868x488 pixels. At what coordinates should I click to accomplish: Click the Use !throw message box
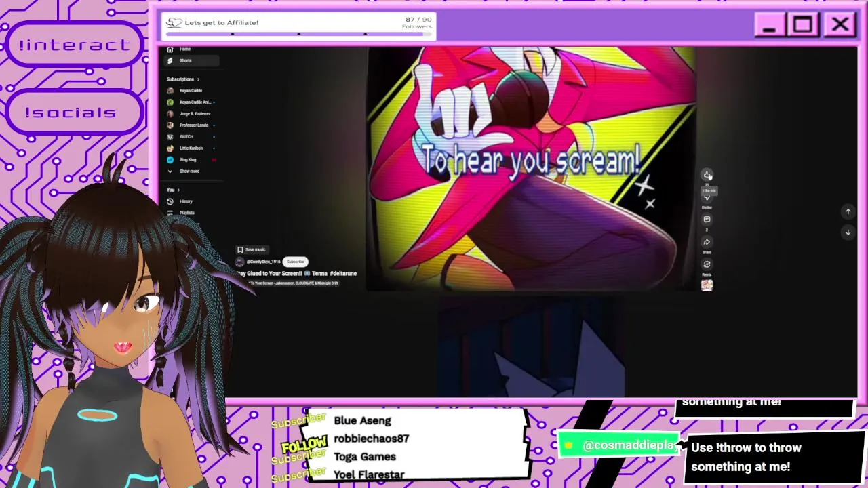coord(774,457)
